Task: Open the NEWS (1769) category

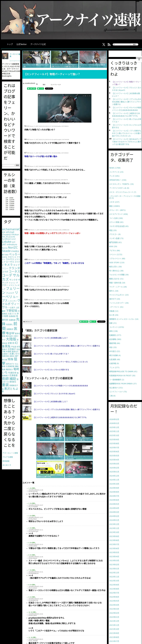Action: 115,168
